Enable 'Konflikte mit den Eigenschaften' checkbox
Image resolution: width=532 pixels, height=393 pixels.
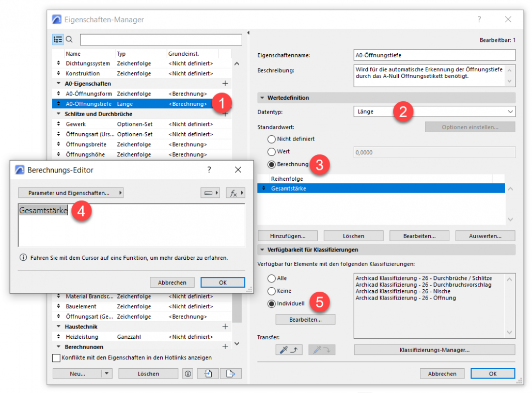click(x=56, y=357)
